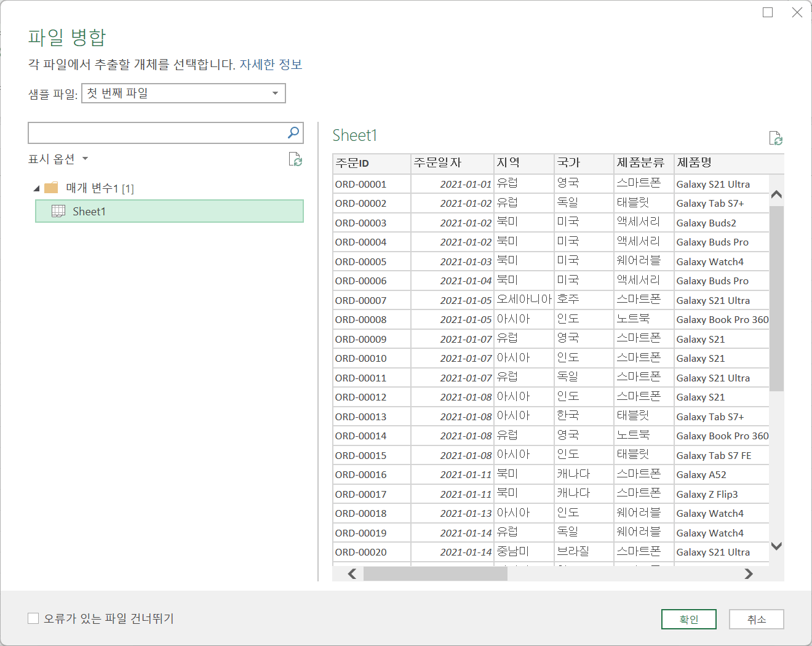Click the Galaxy Tab S7 FE cell
Viewport: 812px width, 646px height.
click(x=722, y=455)
